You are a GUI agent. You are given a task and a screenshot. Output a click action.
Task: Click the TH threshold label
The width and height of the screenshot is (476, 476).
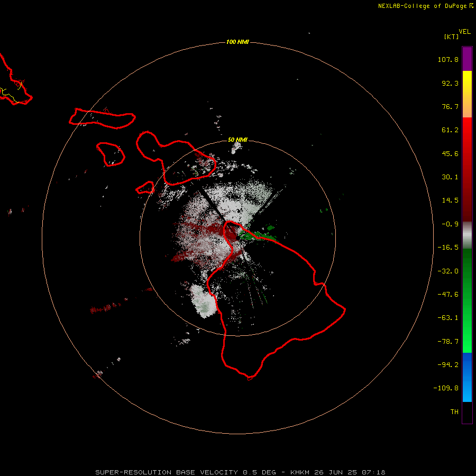[454, 412]
